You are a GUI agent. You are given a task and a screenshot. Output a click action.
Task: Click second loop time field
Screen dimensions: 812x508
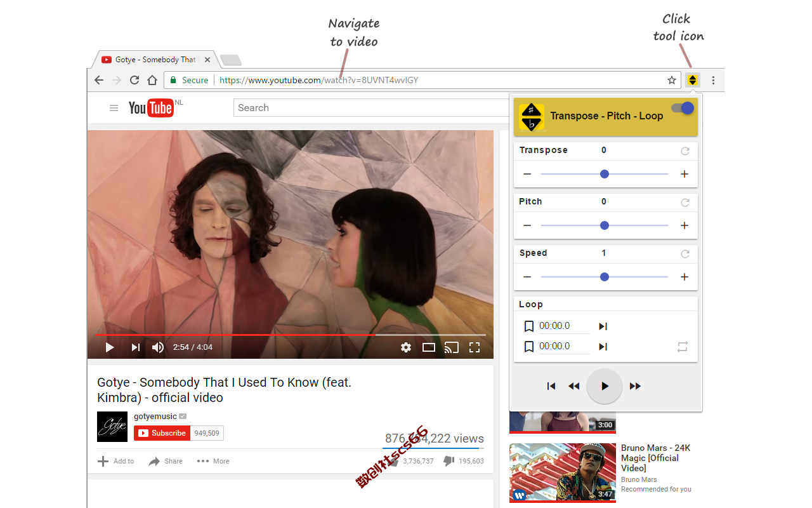coord(565,347)
